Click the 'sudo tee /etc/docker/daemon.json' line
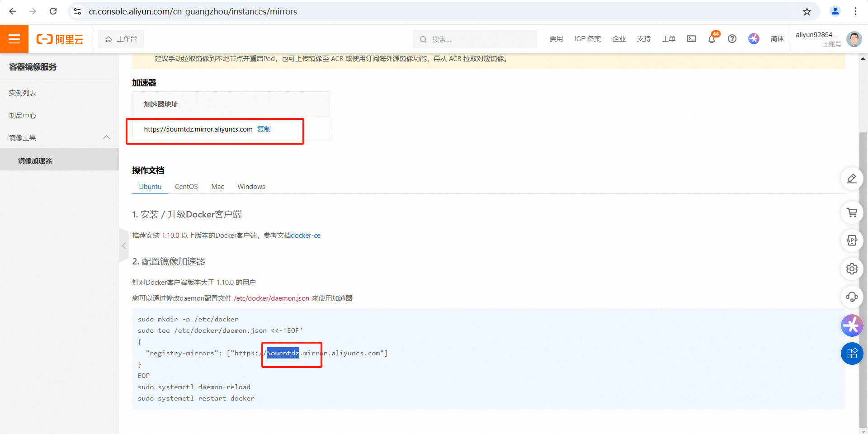868x434 pixels. click(x=220, y=330)
